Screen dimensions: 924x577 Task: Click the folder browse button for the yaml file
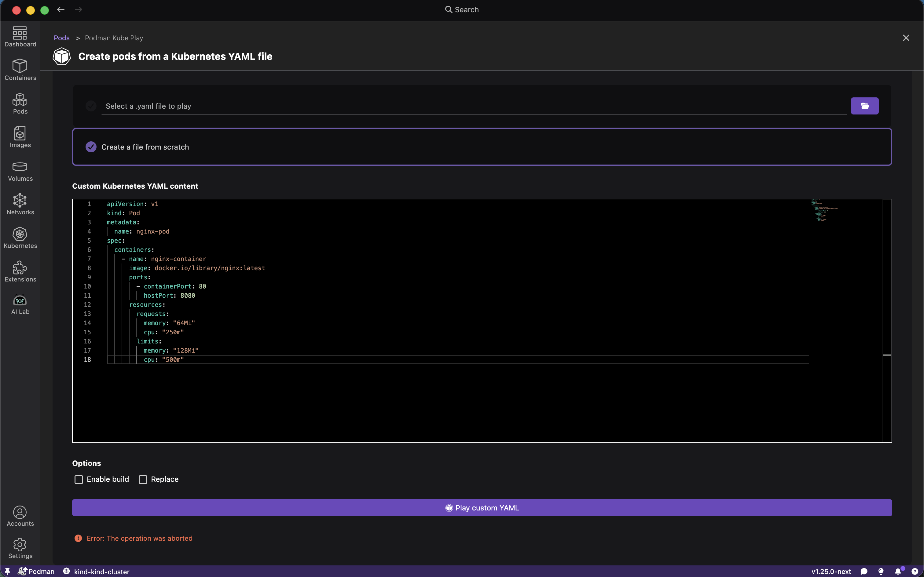(864, 106)
